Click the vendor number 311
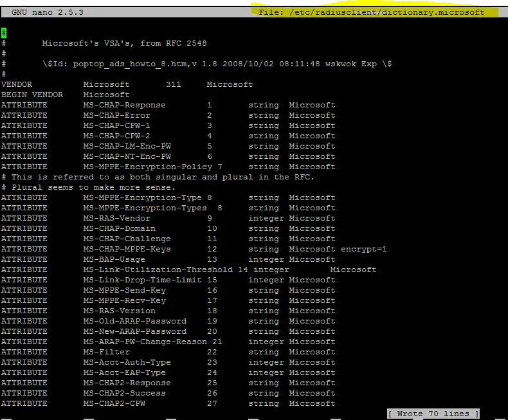 (174, 84)
